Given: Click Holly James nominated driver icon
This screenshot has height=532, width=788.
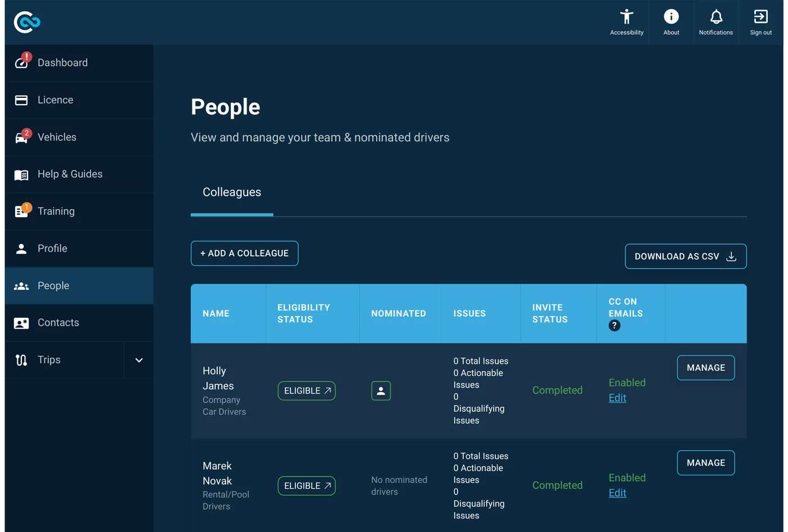Looking at the screenshot, I should click(381, 391).
